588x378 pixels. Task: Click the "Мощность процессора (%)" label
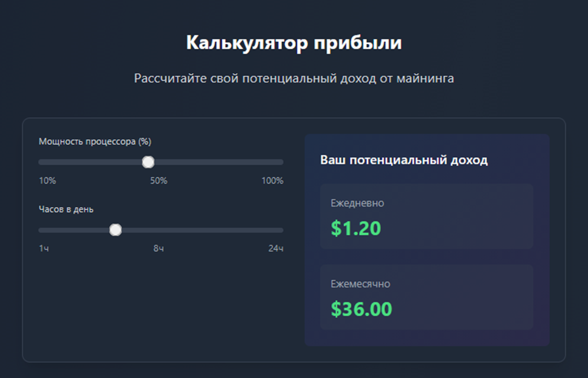(95, 141)
